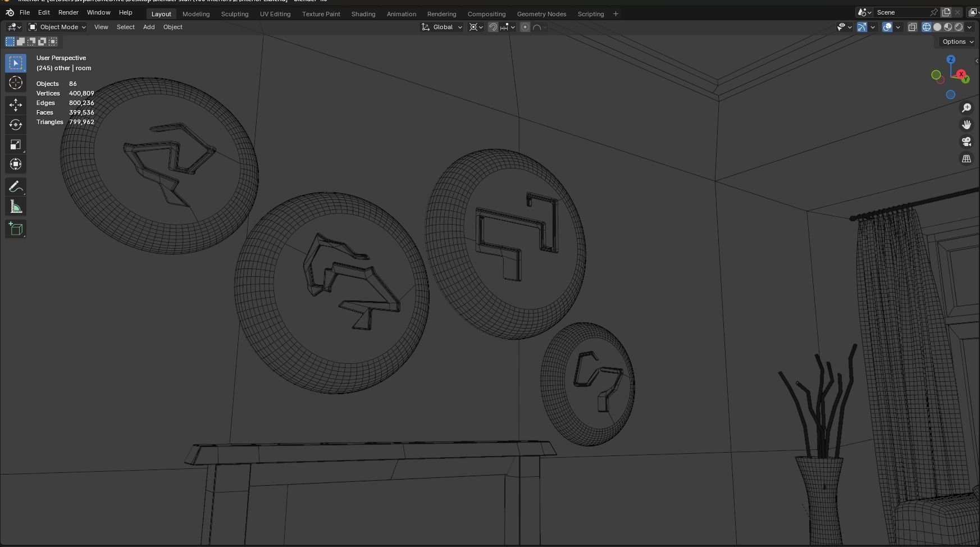Click the Y axis on the navigation gizmo
The width and height of the screenshot is (980, 547).
point(966,79)
